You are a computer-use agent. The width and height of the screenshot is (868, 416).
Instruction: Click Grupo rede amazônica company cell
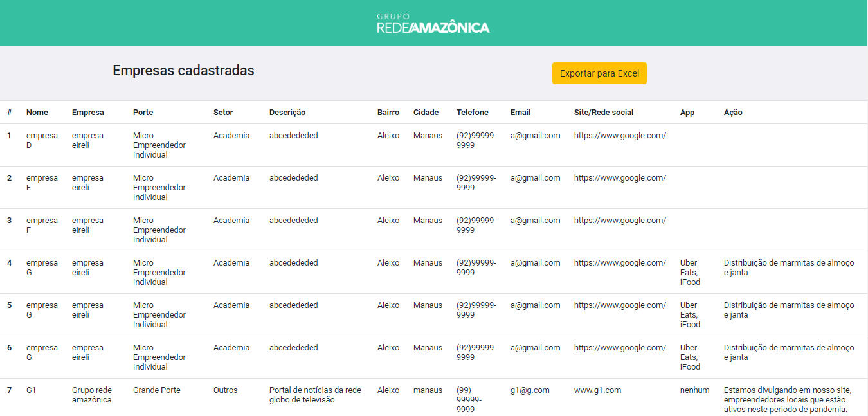pyautogui.click(x=92, y=395)
